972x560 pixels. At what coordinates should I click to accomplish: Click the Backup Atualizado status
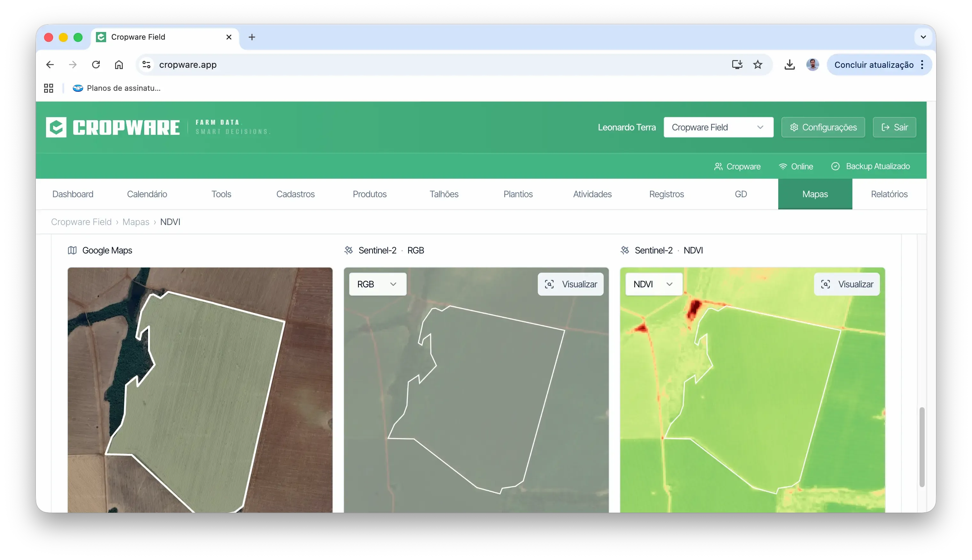pyautogui.click(x=870, y=167)
